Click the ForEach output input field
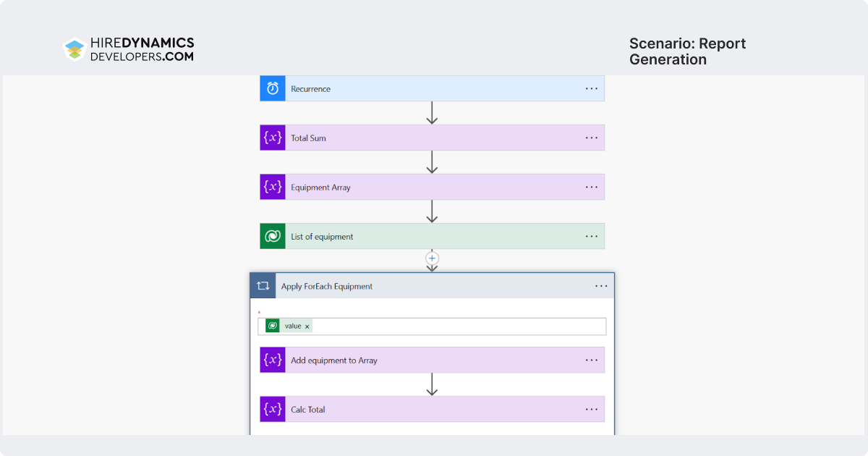The height and width of the screenshot is (456, 868). tap(432, 326)
